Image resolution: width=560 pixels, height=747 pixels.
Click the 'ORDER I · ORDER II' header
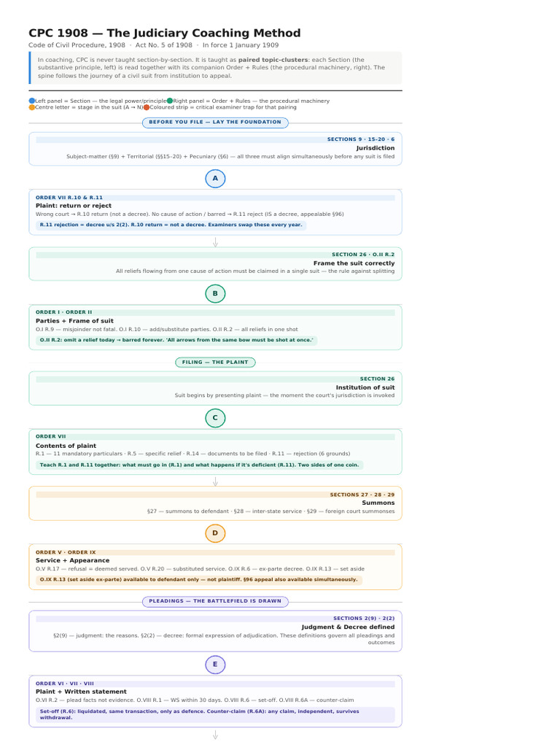64,312
